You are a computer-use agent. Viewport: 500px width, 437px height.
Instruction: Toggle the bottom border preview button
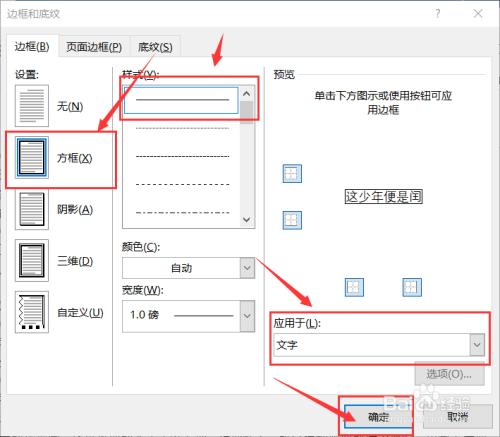(292, 220)
